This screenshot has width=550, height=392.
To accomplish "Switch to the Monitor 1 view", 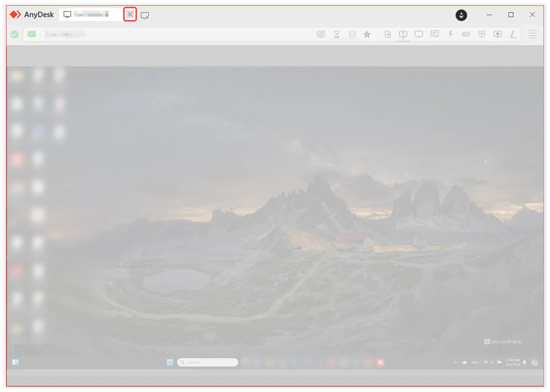I will click(x=403, y=34).
